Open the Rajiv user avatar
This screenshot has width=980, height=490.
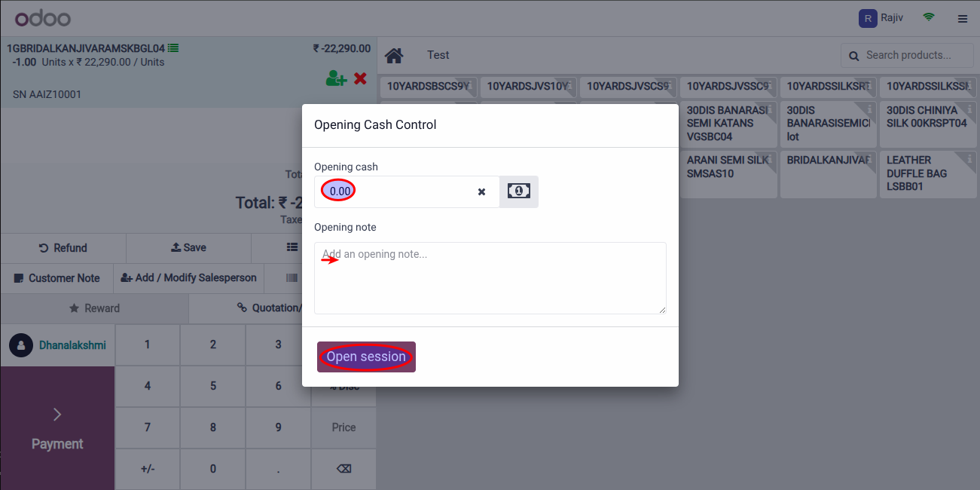coord(868,19)
